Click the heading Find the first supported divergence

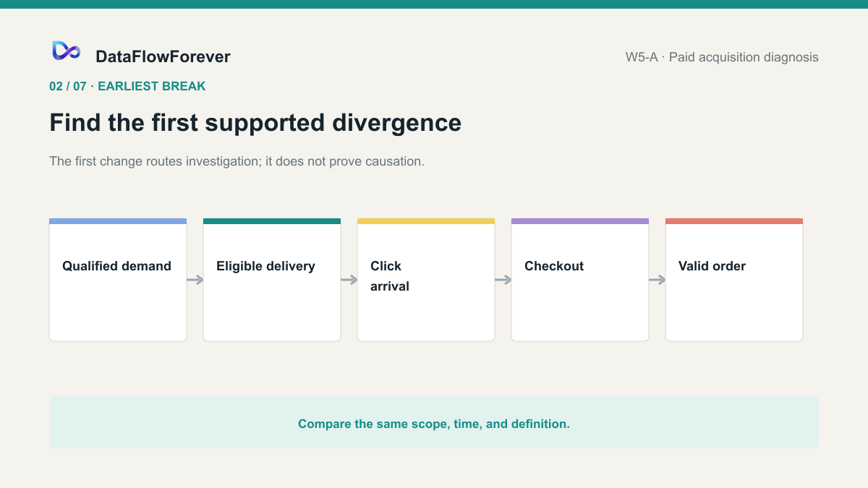pyautogui.click(x=255, y=122)
